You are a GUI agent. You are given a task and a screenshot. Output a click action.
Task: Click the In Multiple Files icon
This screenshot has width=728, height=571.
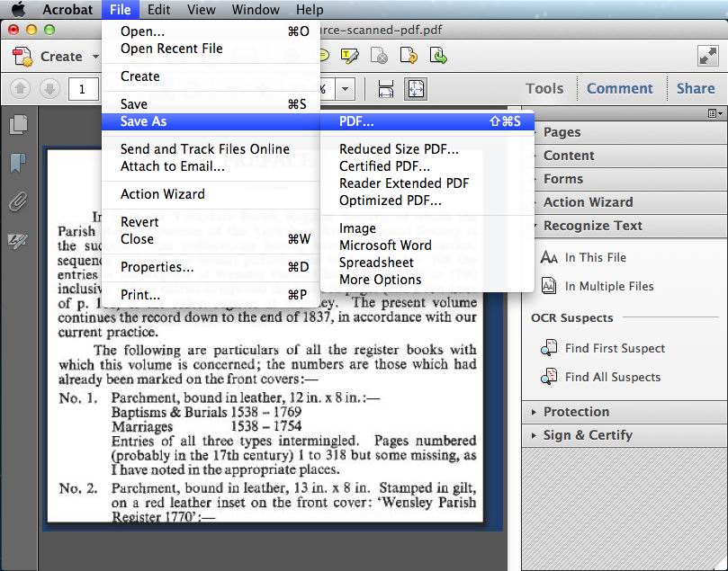point(549,286)
